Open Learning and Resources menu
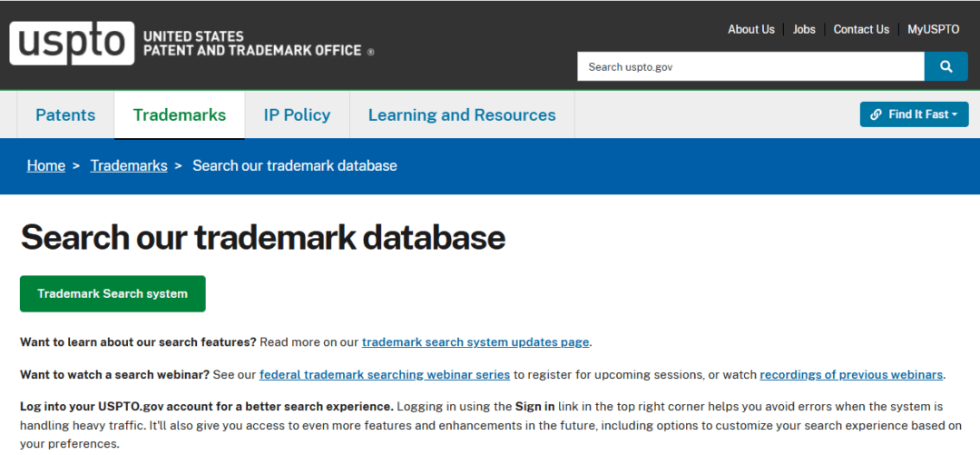 [462, 115]
